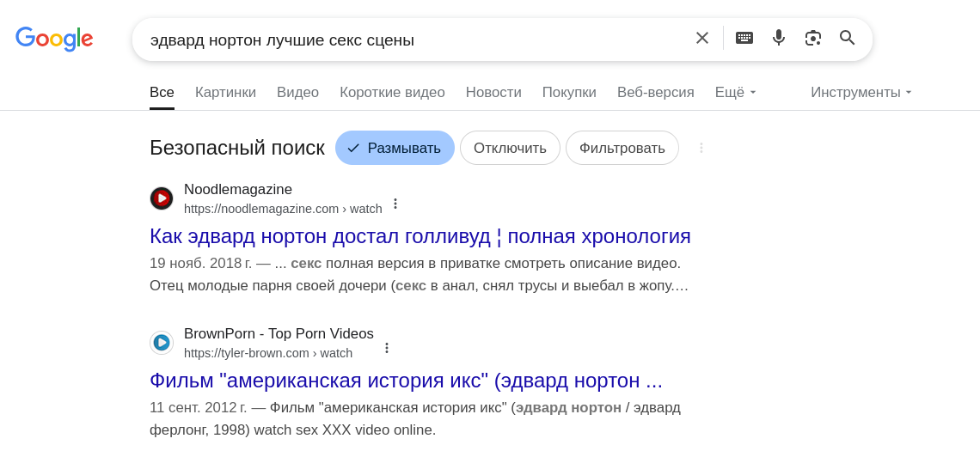The height and width of the screenshot is (457, 980).
Task: Select the Размывать SafeSearch option
Action: [395, 148]
